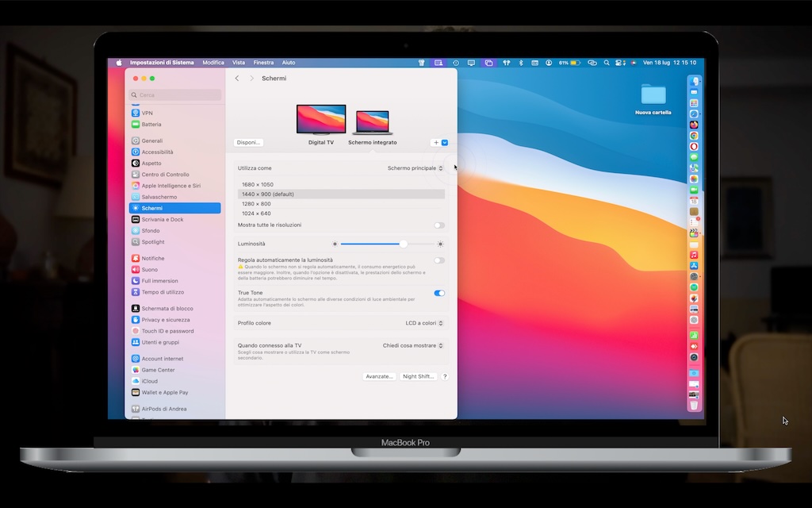Launch Opera from the Dock
The height and width of the screenshot is (508, 812).
click(694, 147)
